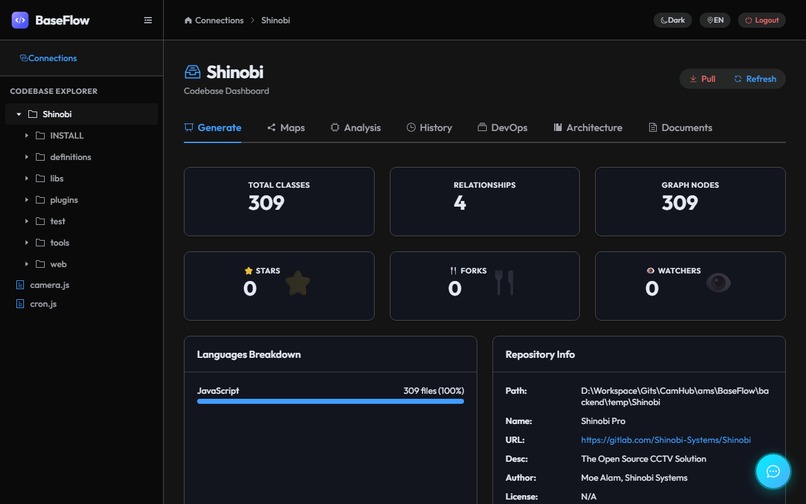Collapse the Shinobi root tree node
This screenshot has height=504, width=806.
click(19, 114)
